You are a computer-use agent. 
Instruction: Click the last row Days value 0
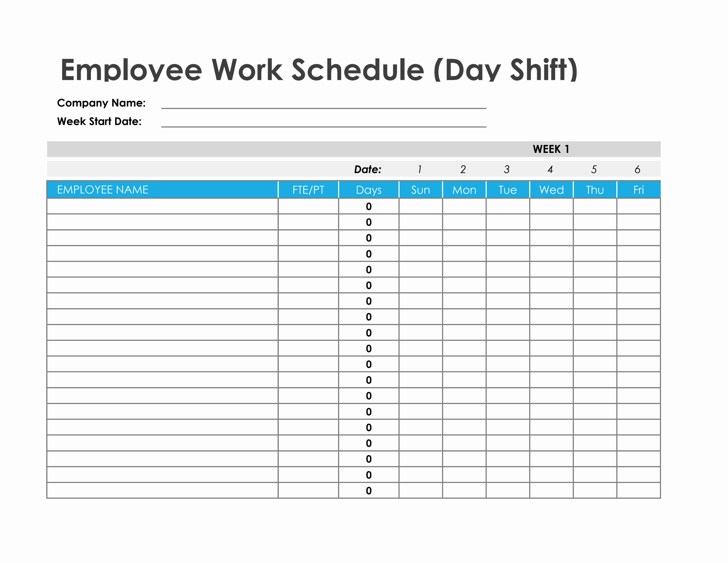click(369, 491)
